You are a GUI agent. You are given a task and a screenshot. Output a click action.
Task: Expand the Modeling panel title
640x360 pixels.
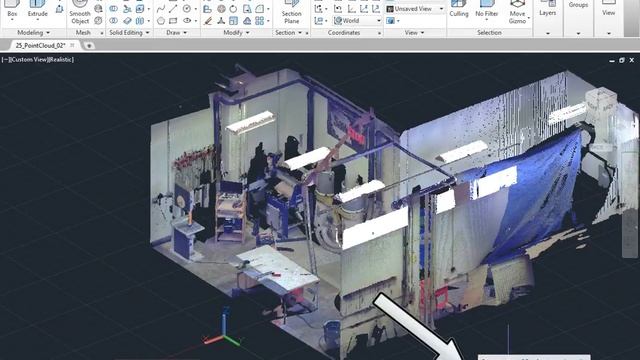tap(33, 32)
